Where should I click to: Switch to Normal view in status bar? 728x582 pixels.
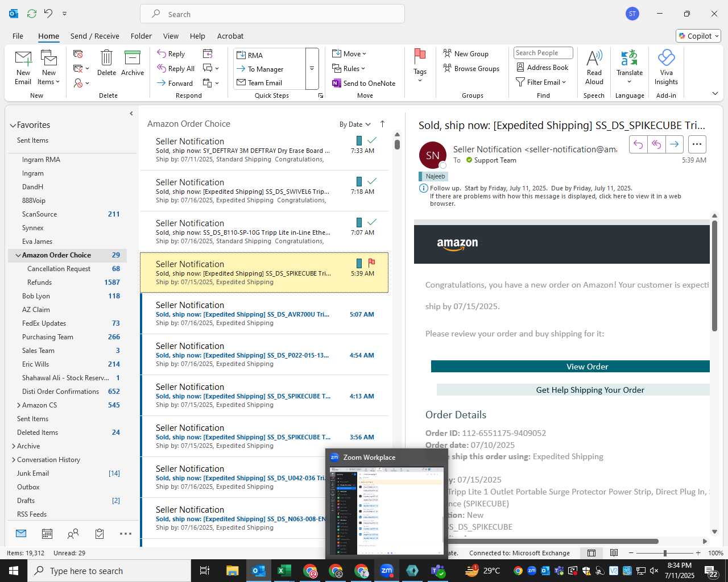pyautogui.click(x=591, y=553)
